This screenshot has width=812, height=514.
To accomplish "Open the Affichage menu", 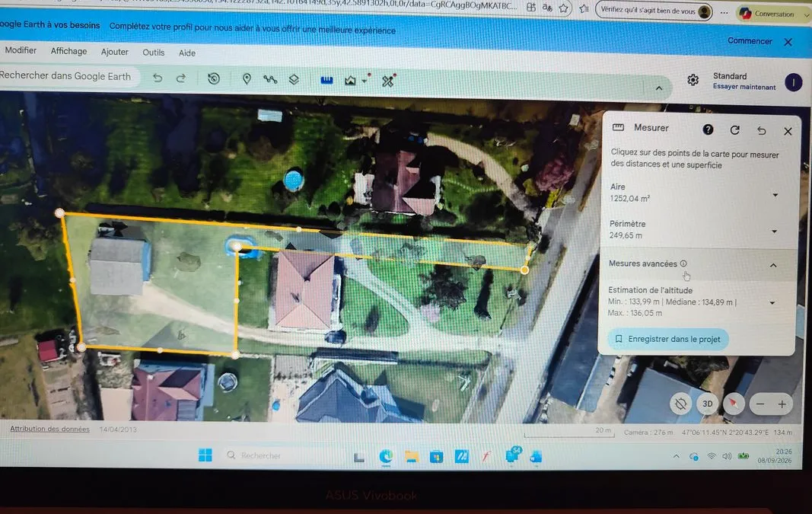I will click(x=69, y=51).
